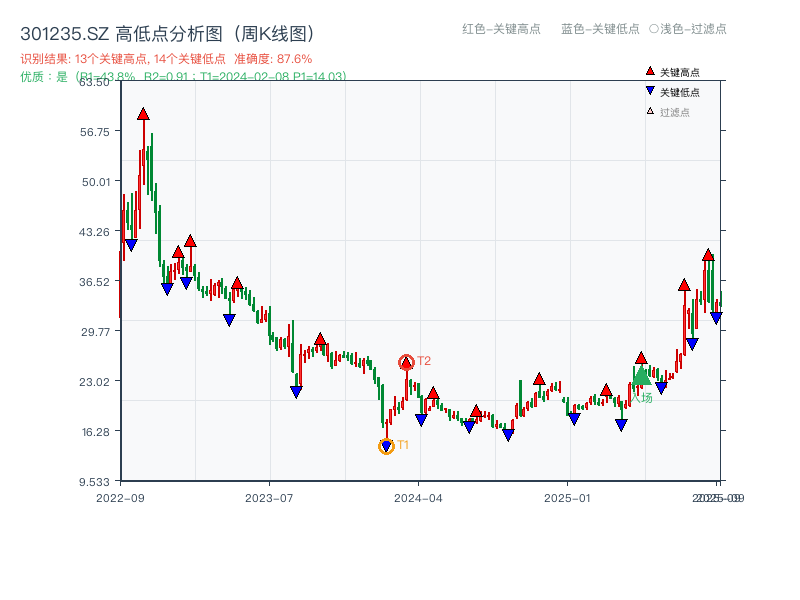
Task: Click the T2 circled red marker on chart
Action: tap(408, 361)
